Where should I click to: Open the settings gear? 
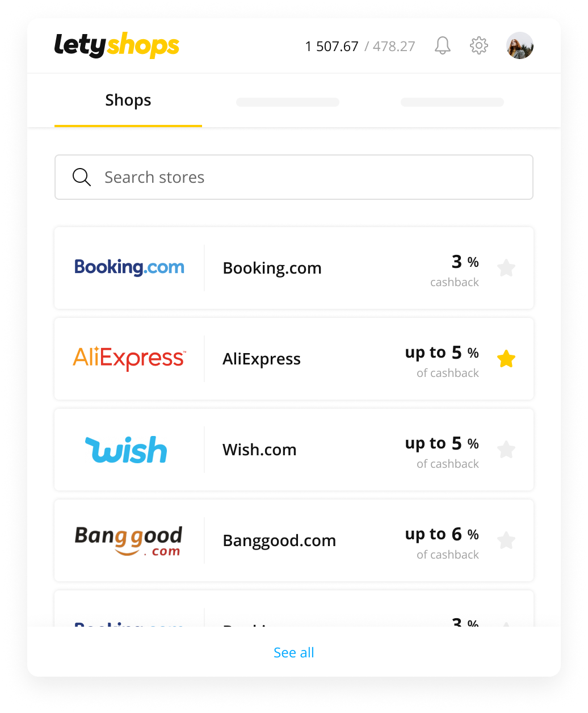pyautogui.click(x=479, y=45)
